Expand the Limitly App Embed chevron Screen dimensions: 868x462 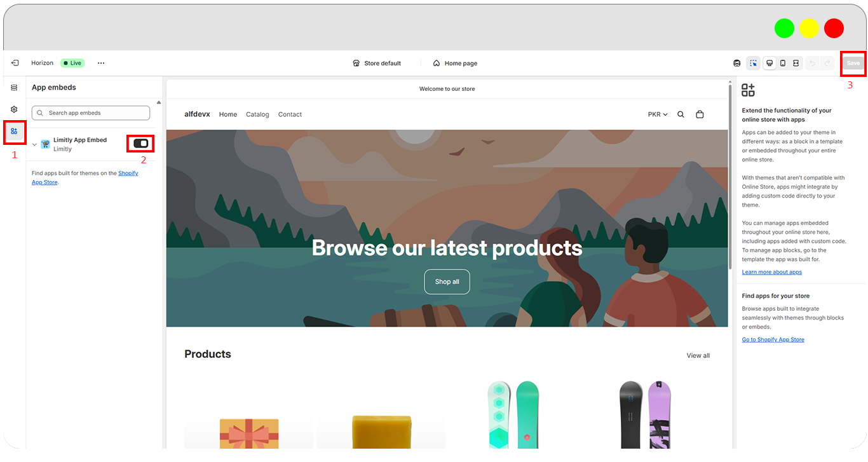pyautogui.click(x=34, y=144)
